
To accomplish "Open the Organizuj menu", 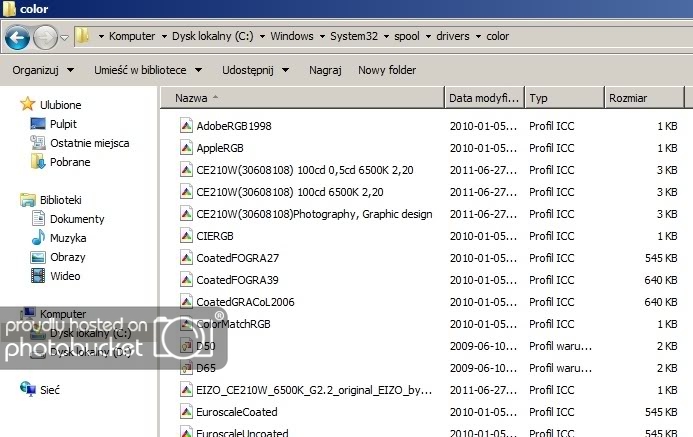I will [x=43, y=70].
